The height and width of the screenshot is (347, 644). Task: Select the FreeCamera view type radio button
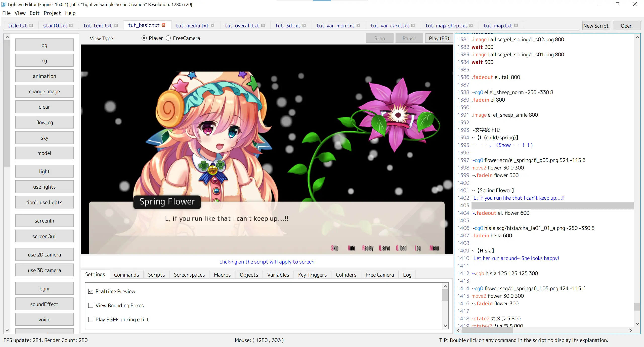pyautogui.click(x=168, y=38)
